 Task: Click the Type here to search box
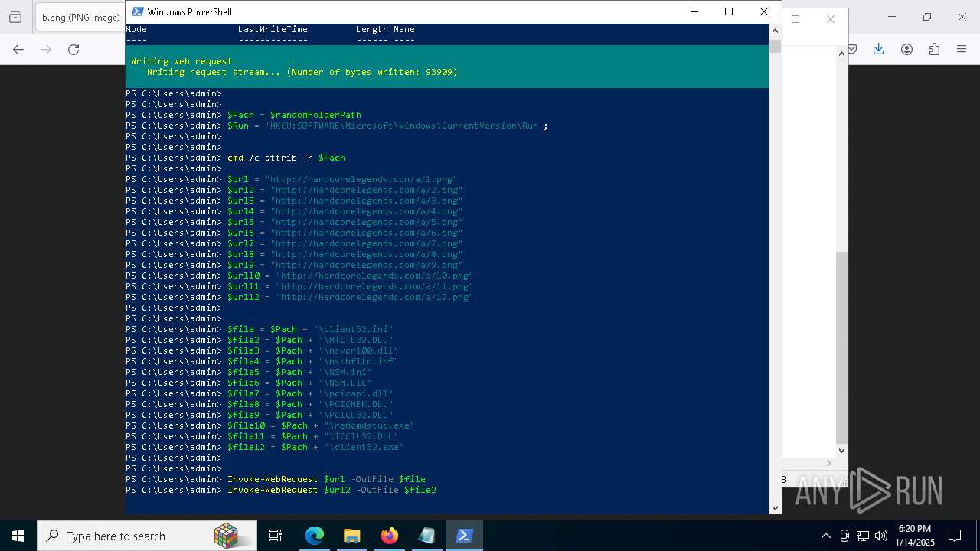coord(147,536)
